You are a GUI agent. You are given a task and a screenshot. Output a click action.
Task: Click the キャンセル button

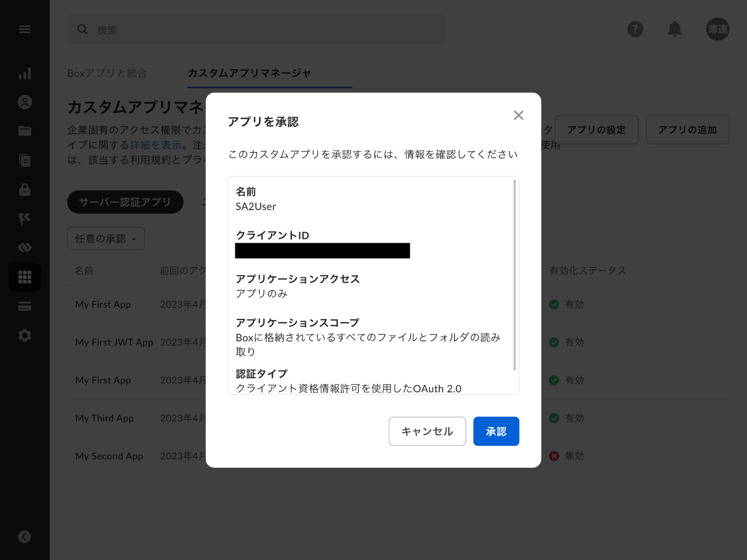[427, 431]
